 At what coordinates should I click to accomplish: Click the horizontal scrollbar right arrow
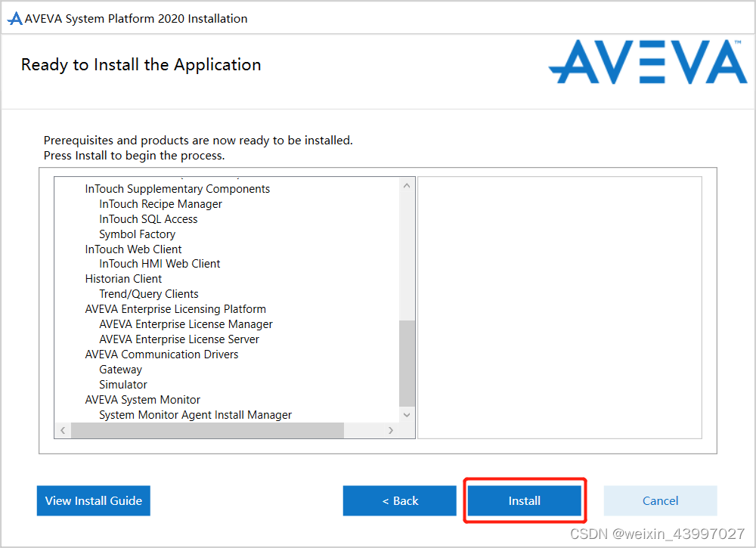click(391, 430)
